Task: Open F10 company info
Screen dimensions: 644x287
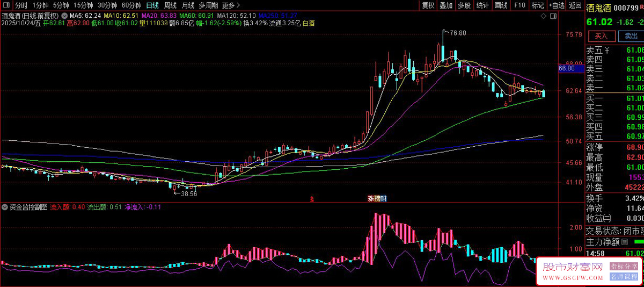Action: tap(519, 5)
